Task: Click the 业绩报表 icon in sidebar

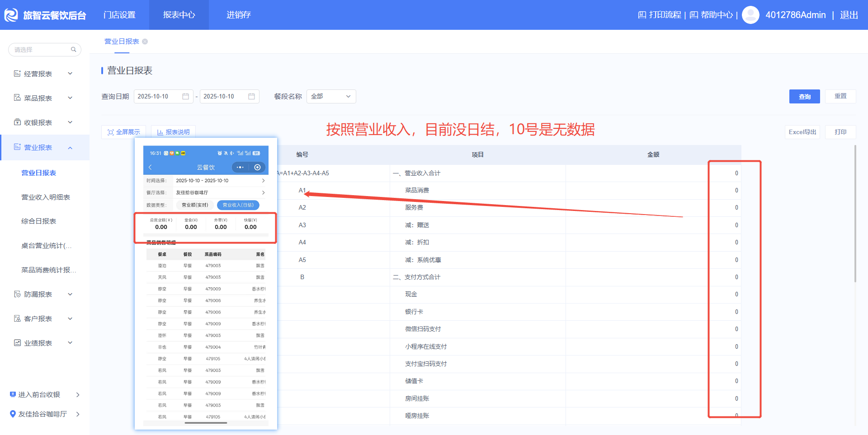Action: [x=17, y=343]
